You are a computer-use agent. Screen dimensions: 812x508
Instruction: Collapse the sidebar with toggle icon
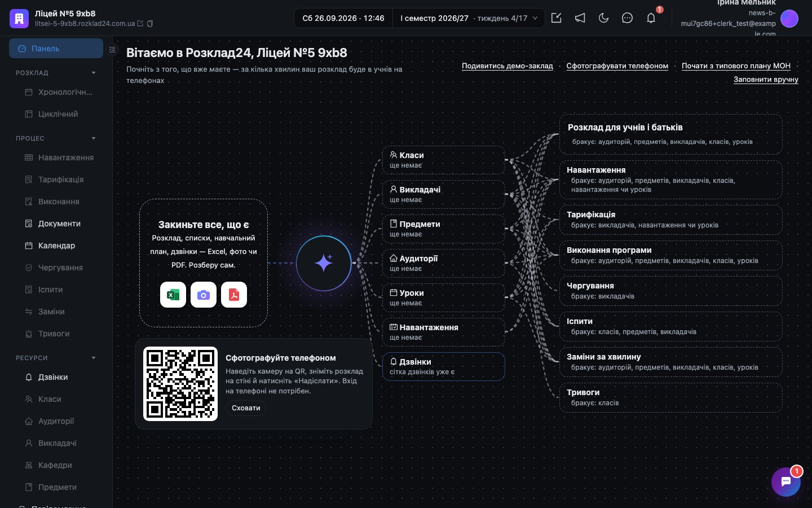pos(112,50)
